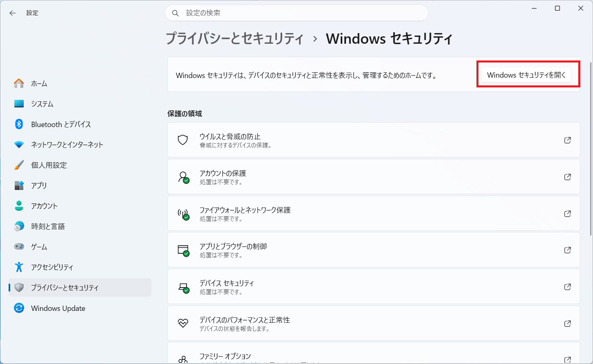Open external link icon for ウイルスと脅威の防止
593x364 pixels.
pos(568,140)
